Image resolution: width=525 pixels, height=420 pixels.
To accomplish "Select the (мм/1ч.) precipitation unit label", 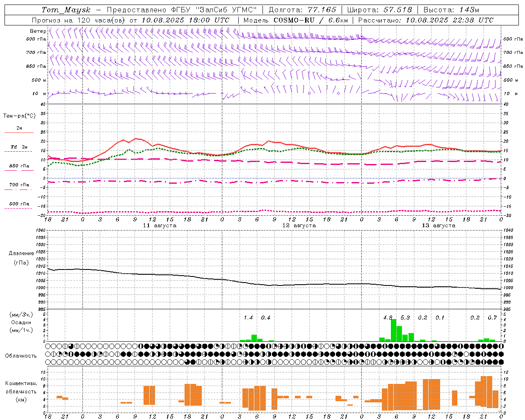I will [22, 330].
